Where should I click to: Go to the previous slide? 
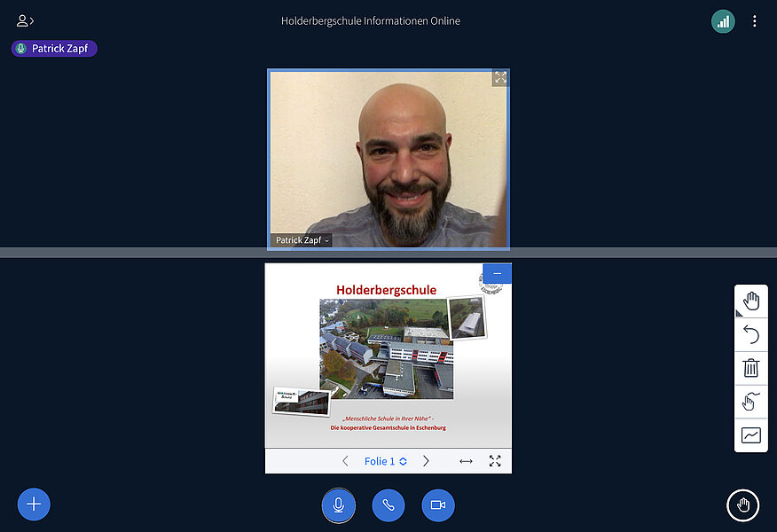click(346, 461)
